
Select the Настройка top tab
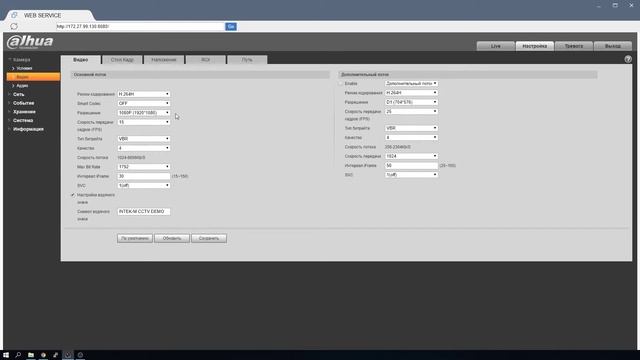[x=534, y=46]
